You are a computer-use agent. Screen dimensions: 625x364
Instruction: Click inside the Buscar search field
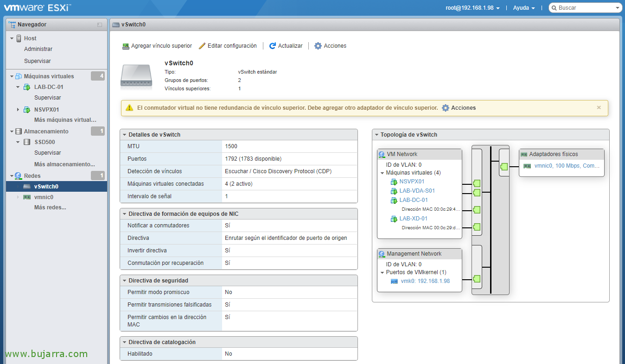[585, 8]
